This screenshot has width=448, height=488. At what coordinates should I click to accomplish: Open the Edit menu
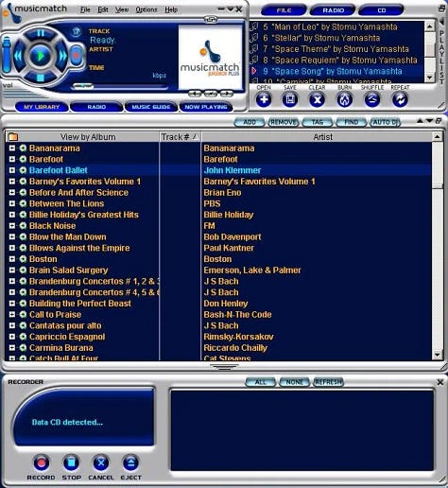click(x=103, y=9)
